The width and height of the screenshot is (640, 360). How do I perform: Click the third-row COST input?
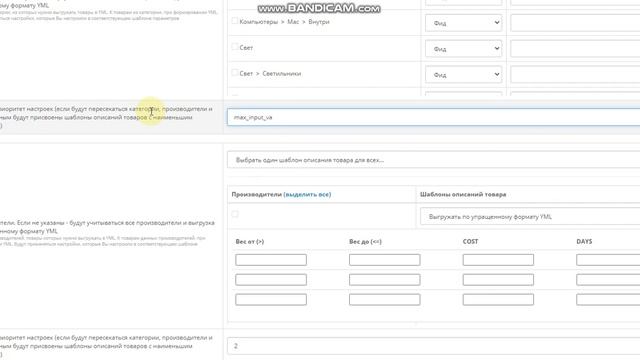coord(498,300)
